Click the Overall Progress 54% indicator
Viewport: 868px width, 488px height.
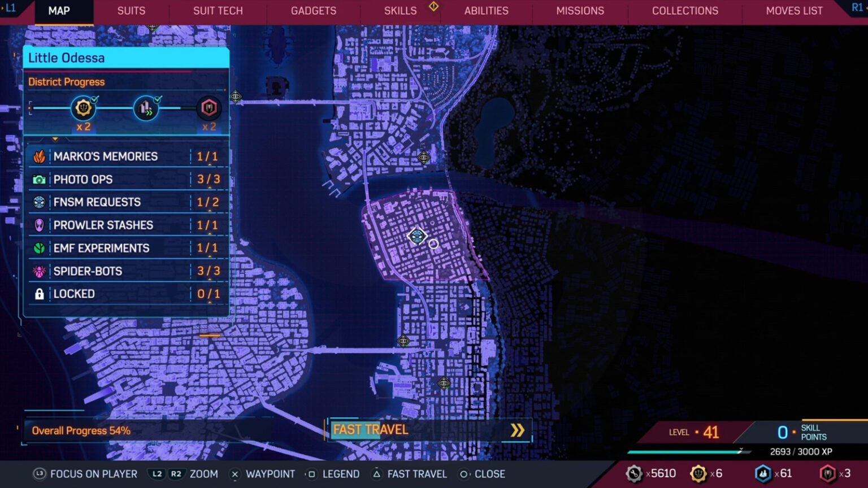point(81,430)
